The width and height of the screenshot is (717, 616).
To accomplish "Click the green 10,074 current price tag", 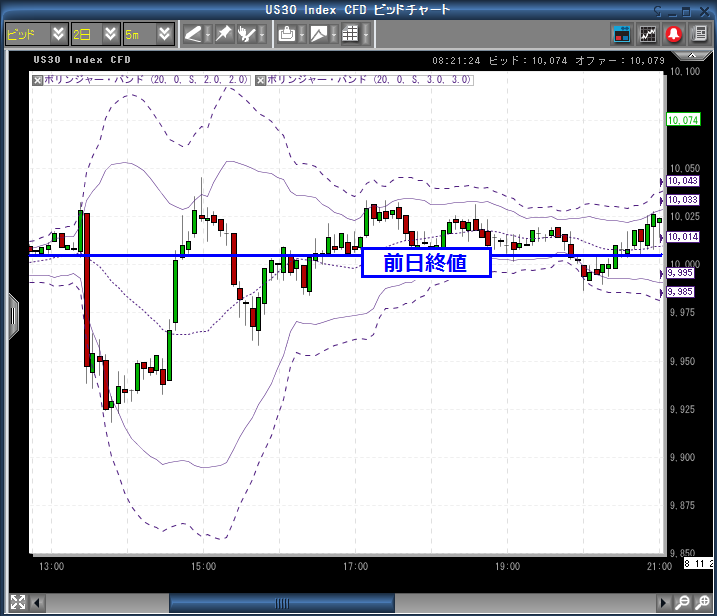I will click(x=683, y=119).
